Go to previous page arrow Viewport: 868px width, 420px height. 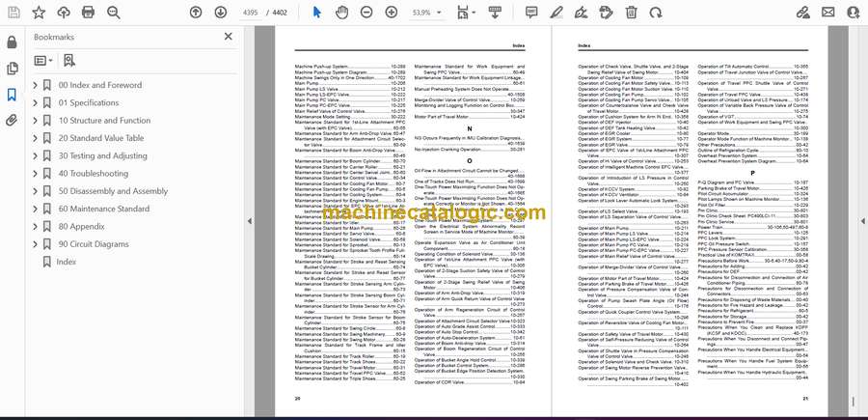point(196,13)
